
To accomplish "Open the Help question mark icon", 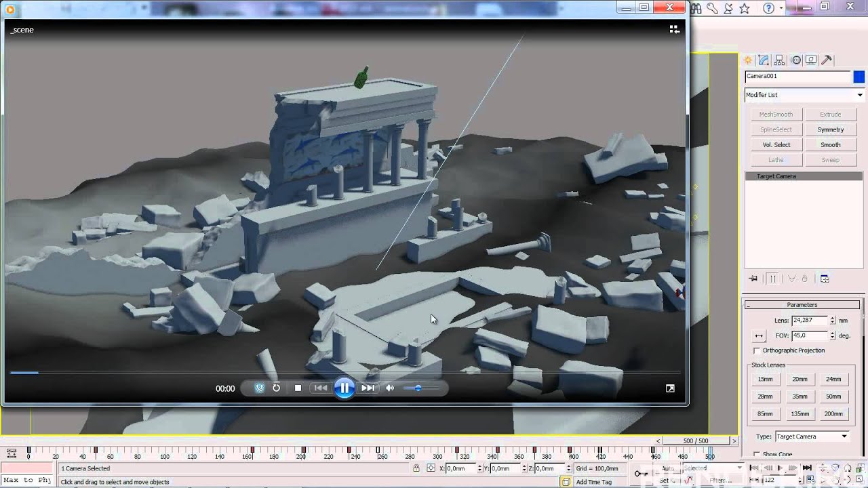I will (768, 8).
